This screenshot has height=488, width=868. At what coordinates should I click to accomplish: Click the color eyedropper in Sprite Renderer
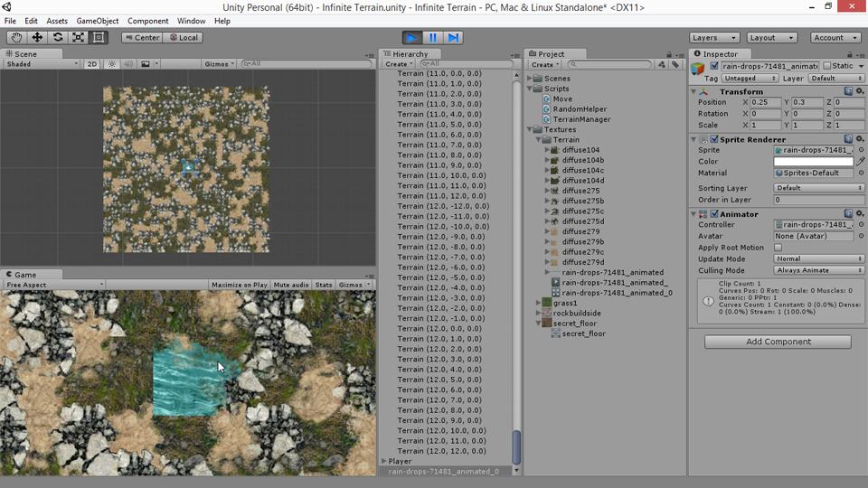pyautogui.click(x=861, y=162)
